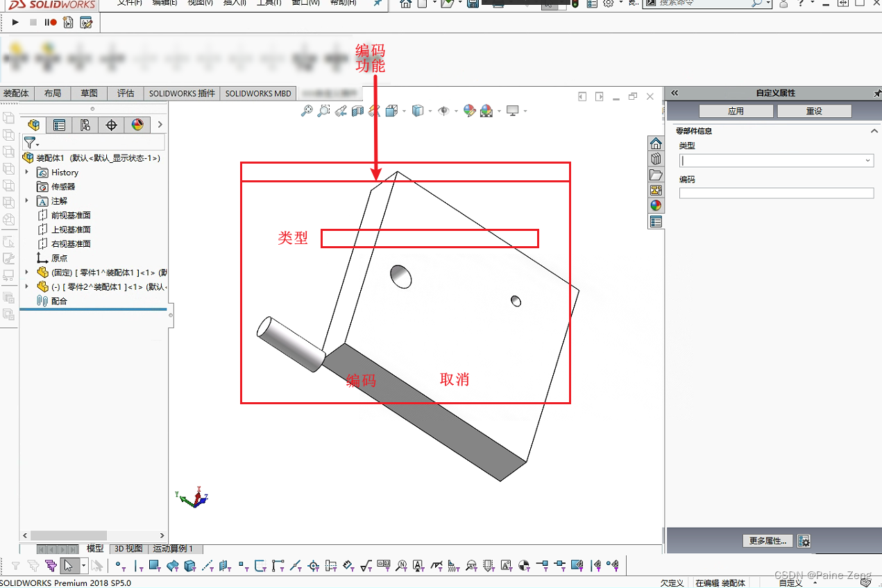The width and height of the screenshot is (882, 588).
Task: Click the stop macro button
Action: click(33, 23)
